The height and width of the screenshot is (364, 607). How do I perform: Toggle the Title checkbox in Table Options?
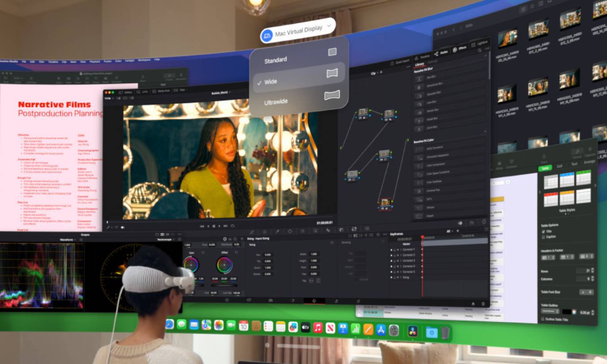544,231
